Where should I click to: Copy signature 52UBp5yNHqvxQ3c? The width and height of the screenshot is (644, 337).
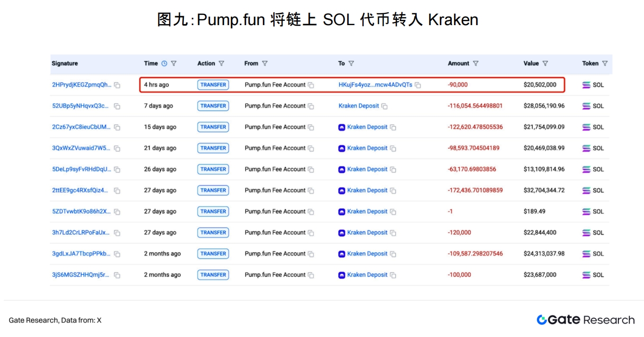[117, 106]
